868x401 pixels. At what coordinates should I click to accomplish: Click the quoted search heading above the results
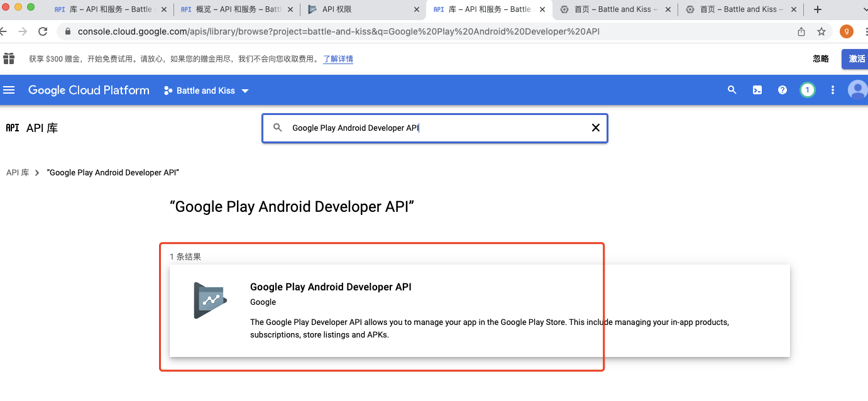(292, 206)
